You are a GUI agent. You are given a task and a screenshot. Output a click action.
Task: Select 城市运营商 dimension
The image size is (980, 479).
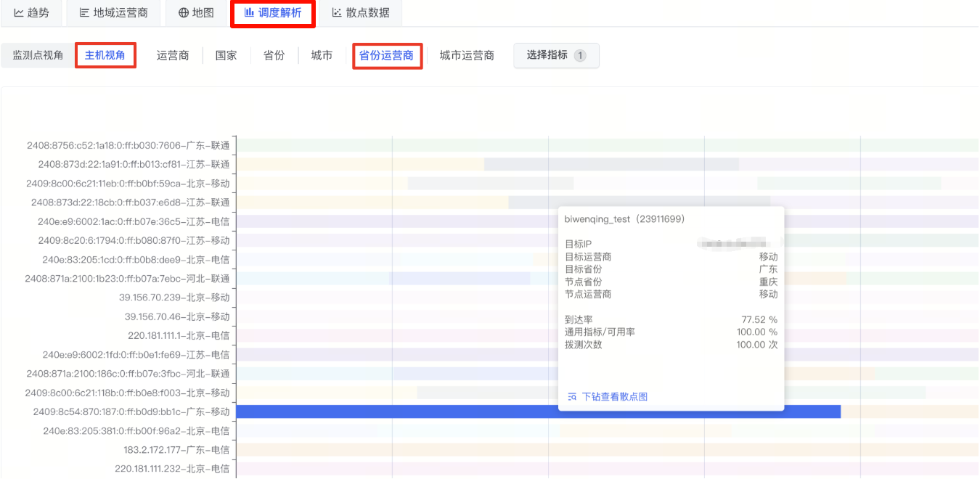(x=467, y=55)
